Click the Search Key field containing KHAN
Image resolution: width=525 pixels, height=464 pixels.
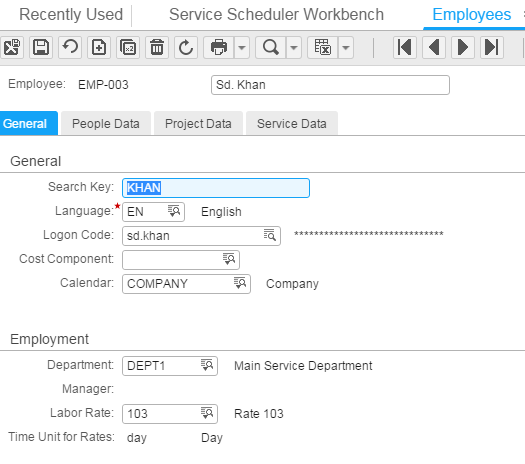click(216, 188)
